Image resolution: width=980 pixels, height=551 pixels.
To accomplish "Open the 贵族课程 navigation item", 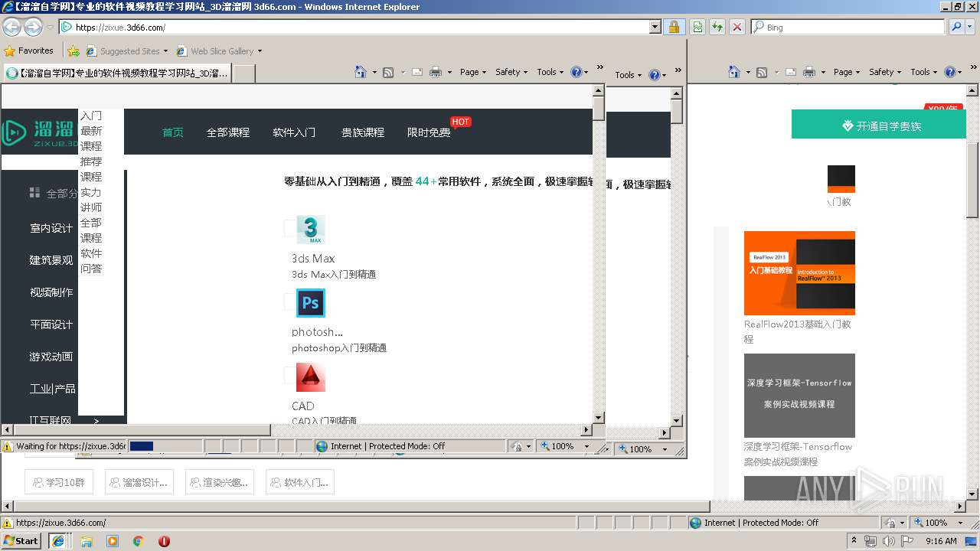I will point(363,132).
